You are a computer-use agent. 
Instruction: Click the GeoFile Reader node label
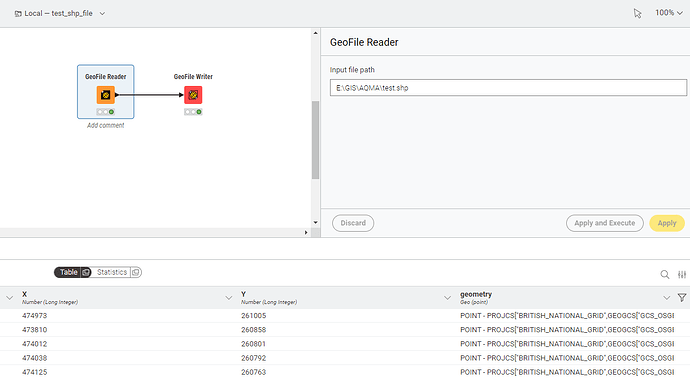coord(106,77)
